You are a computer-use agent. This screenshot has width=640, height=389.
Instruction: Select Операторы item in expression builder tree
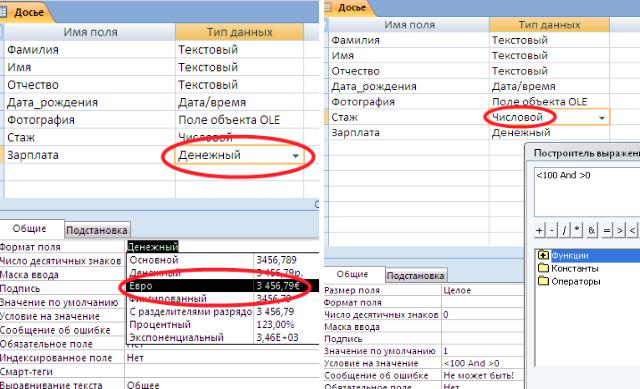point(576,281)
